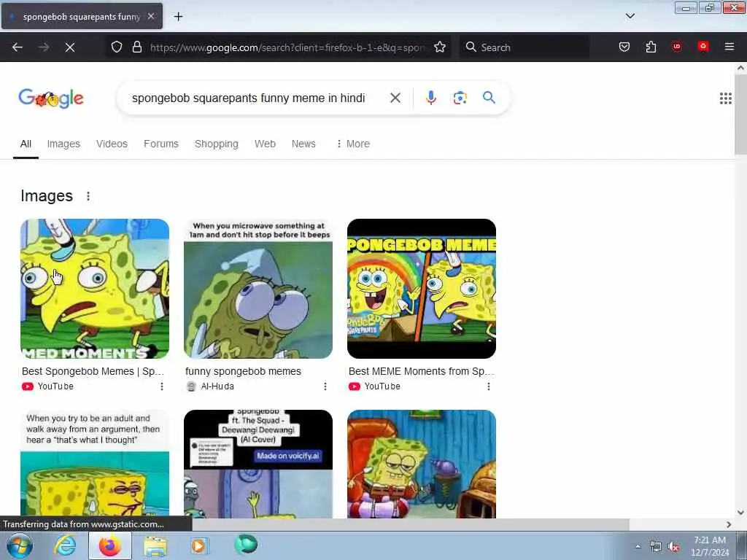This screenshot has height=560, width=747.
Task: Open mocking Spongebob MEMED MOMENTS thumbnail
Action: click(95, 289)
